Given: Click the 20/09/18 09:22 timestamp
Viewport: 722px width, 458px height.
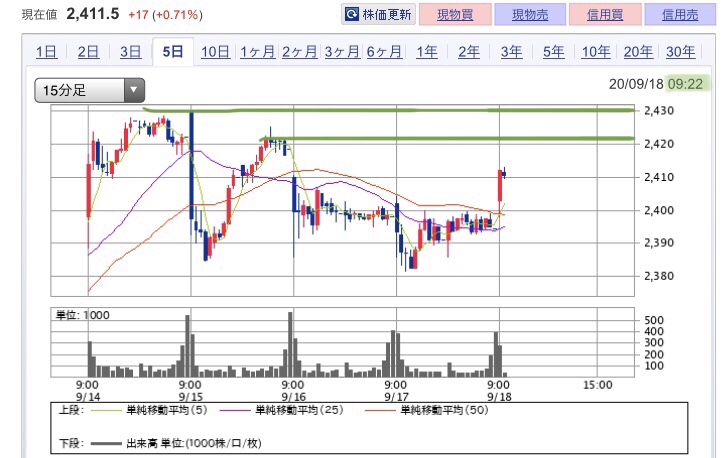Looking at the screenshot, I should [656, 84].
